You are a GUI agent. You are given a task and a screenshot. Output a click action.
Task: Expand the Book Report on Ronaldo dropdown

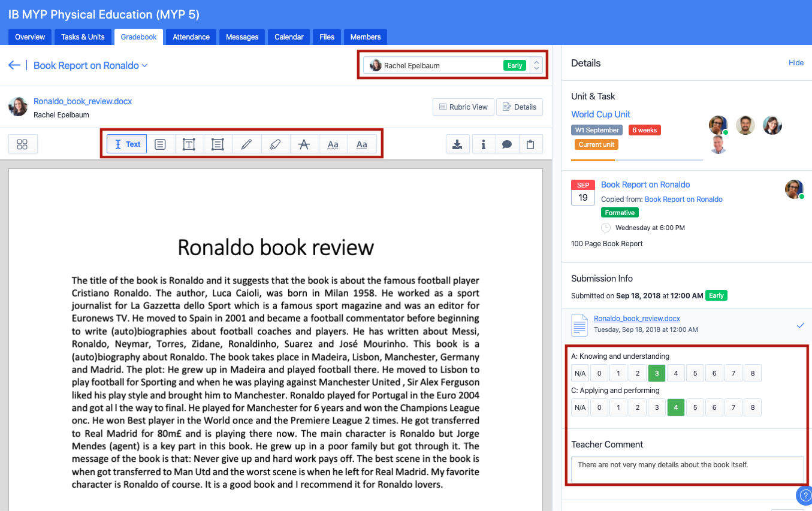coord(90,65)
